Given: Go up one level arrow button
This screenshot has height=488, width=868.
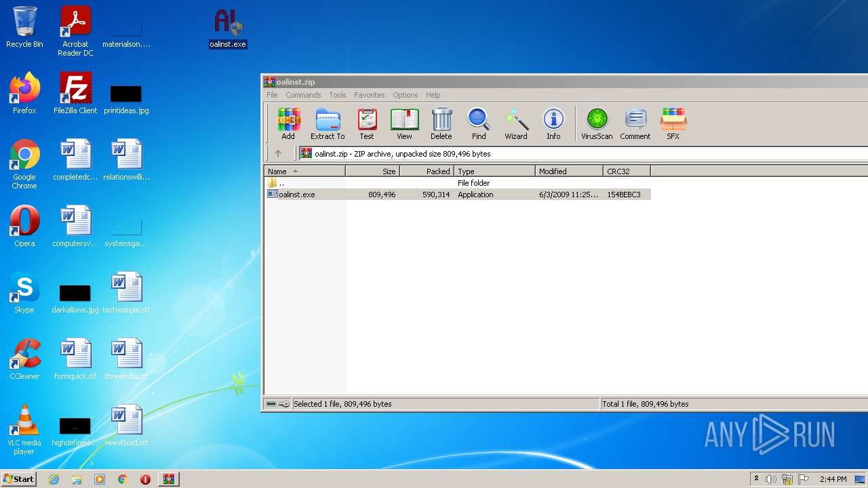Looking at the screenshot, I should click(278, 153).
